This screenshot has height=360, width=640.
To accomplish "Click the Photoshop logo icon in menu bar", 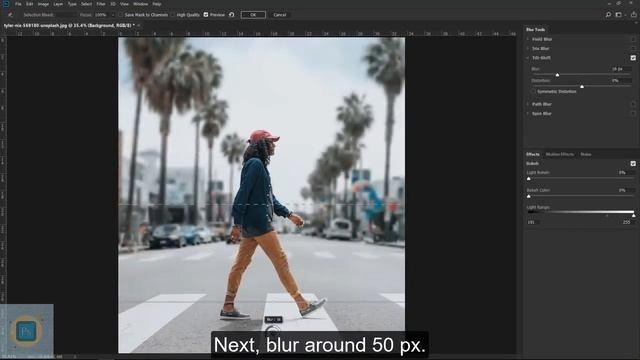I will [6, 4].
